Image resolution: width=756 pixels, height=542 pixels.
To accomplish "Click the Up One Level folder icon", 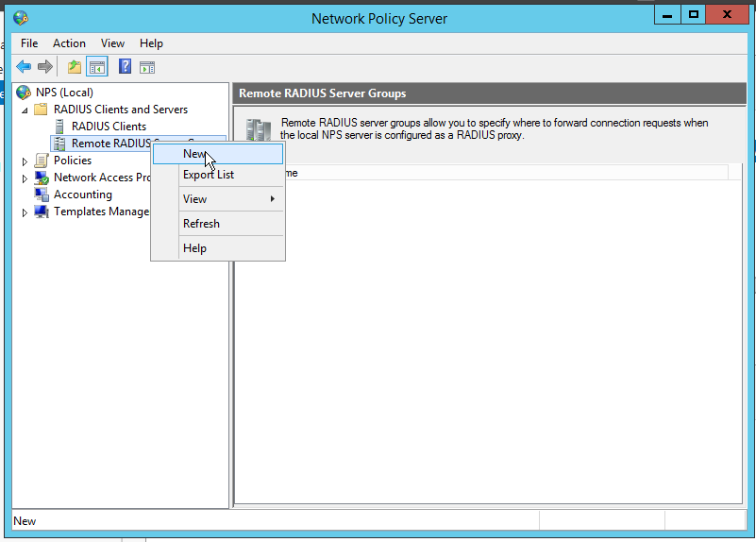I will pos(75,66).
